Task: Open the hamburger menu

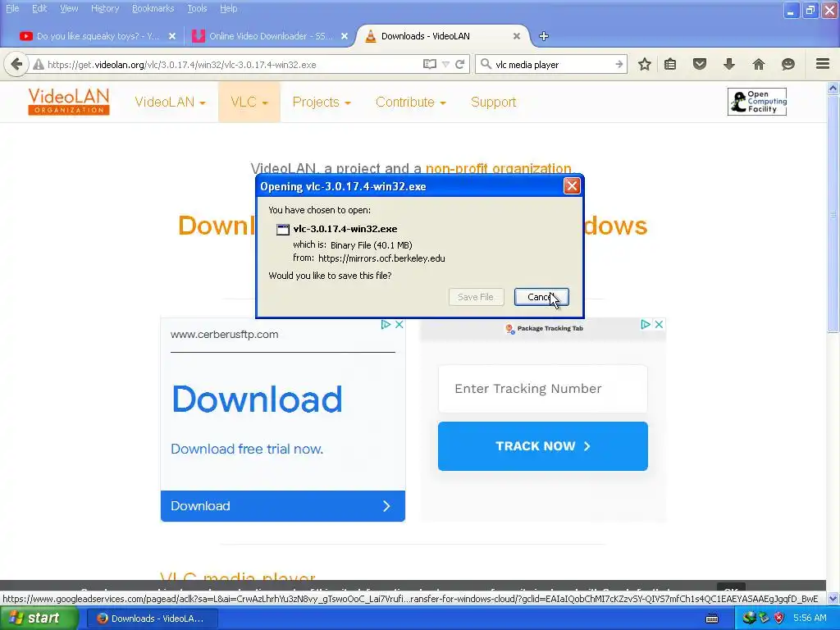Action: coord(822,64)
